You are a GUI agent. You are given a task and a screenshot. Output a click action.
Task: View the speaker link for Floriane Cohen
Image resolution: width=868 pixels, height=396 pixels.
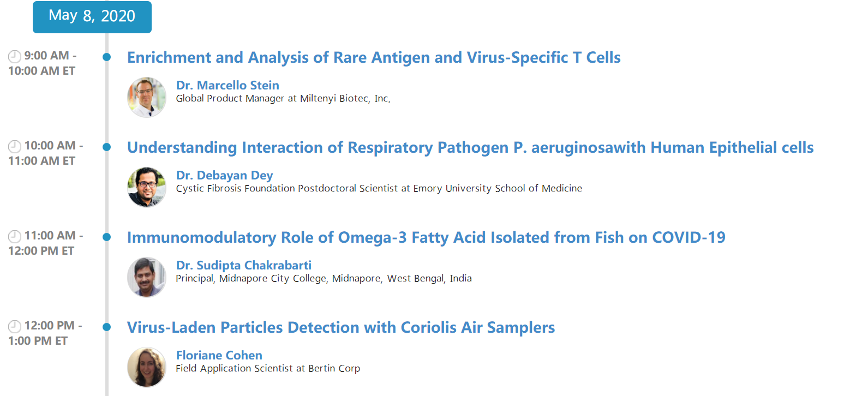pyautogui.click(x=219, y=355)
